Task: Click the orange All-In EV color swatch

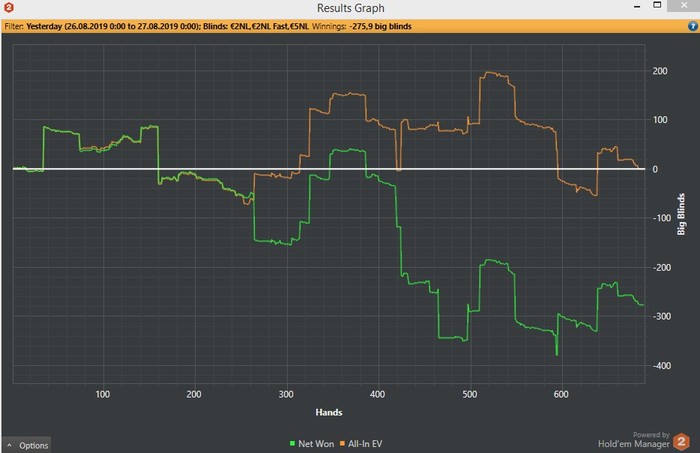Action: (342, 443)
